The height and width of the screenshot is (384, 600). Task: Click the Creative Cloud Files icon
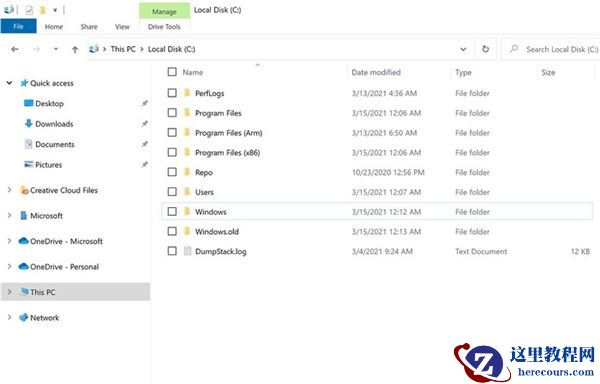point(24,190)
